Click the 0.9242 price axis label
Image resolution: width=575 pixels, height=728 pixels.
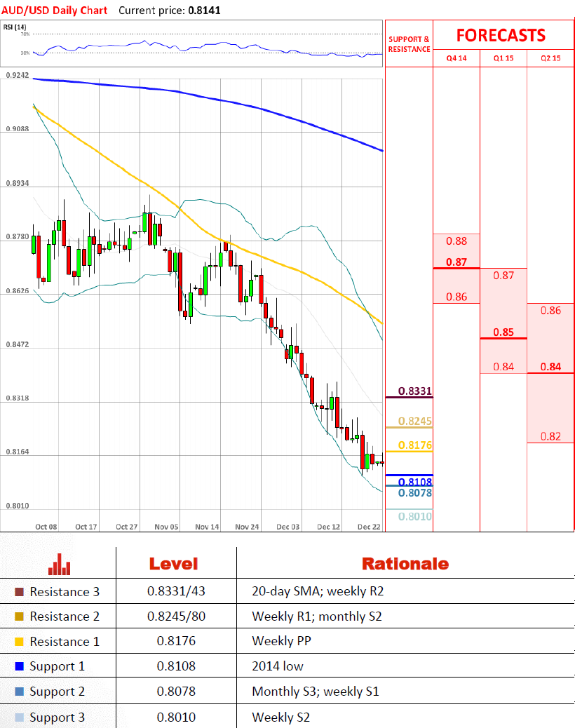point(17,75)
